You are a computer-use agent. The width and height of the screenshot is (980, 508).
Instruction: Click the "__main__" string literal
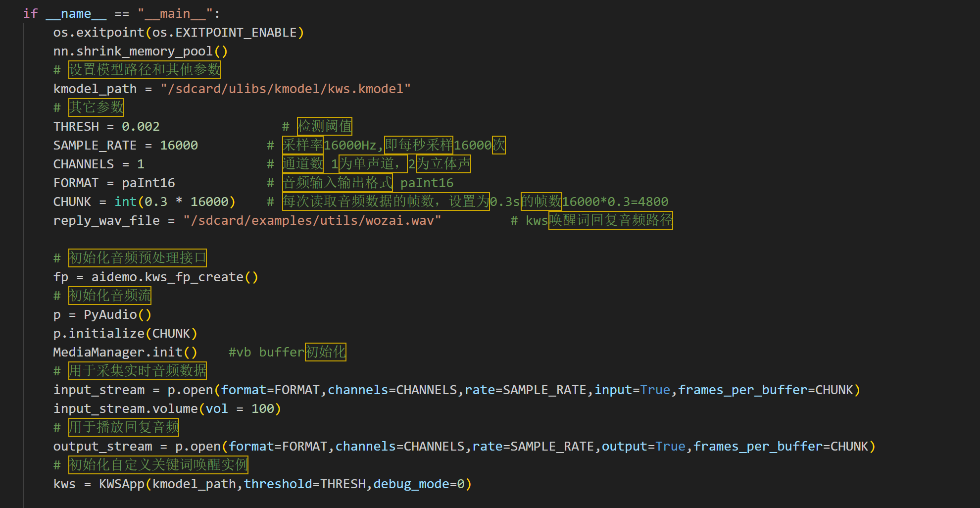click(x=175, y=14)
